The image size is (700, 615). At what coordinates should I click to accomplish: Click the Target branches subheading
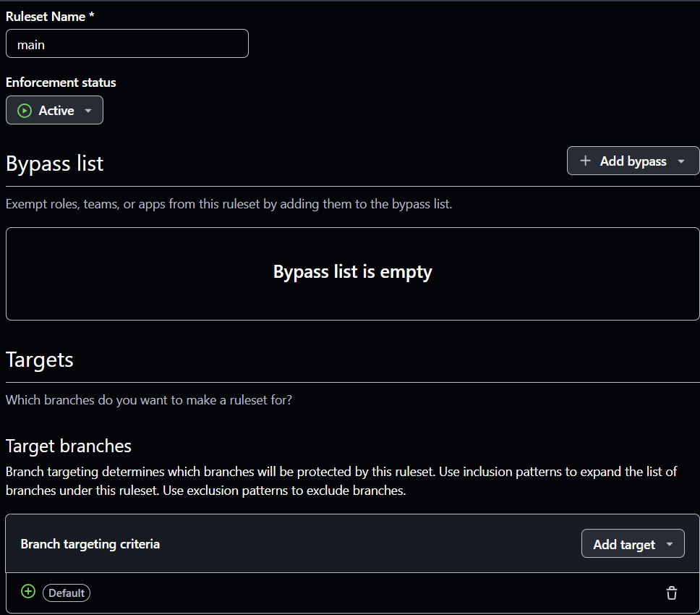point(69,445)
